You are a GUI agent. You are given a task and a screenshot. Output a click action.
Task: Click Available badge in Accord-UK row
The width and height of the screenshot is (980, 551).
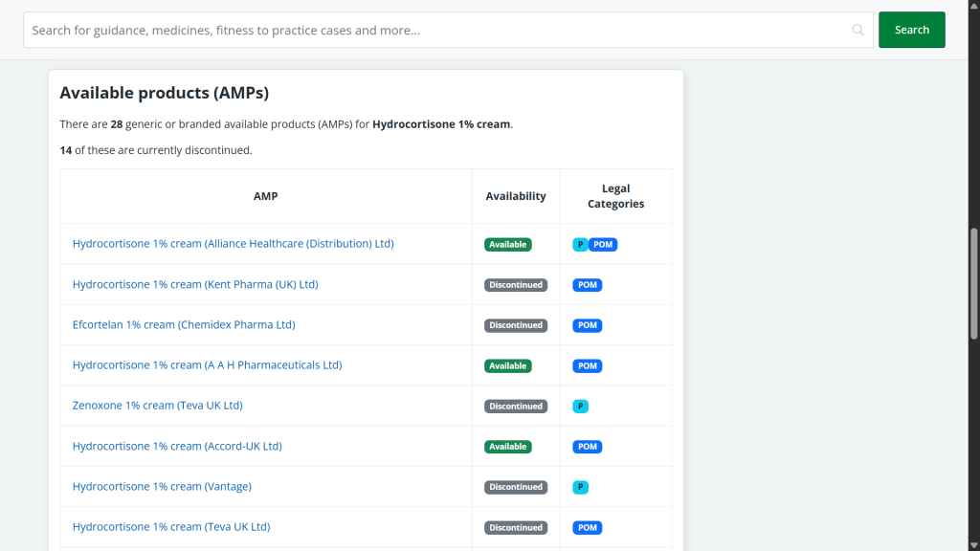point(507,447)
